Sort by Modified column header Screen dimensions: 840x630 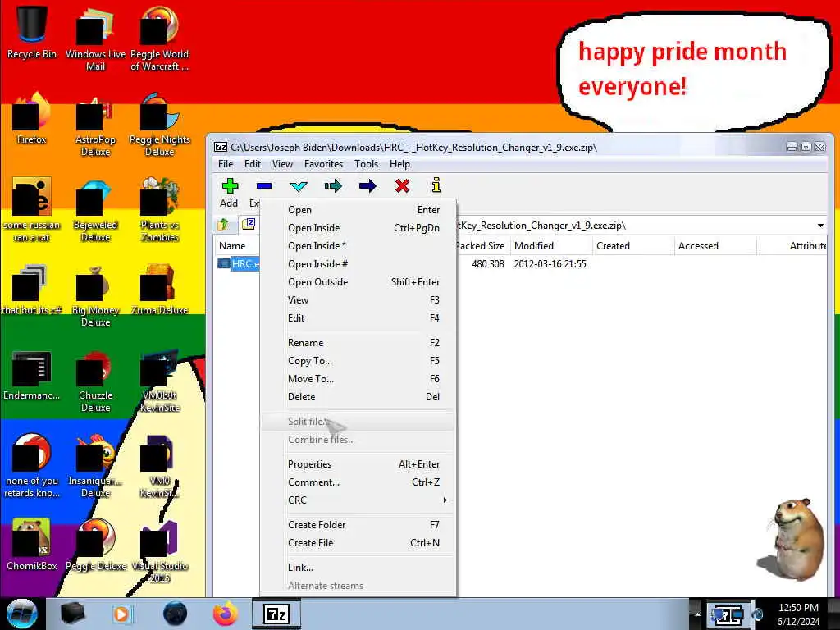pyautogui.click(x=550, y=246)
